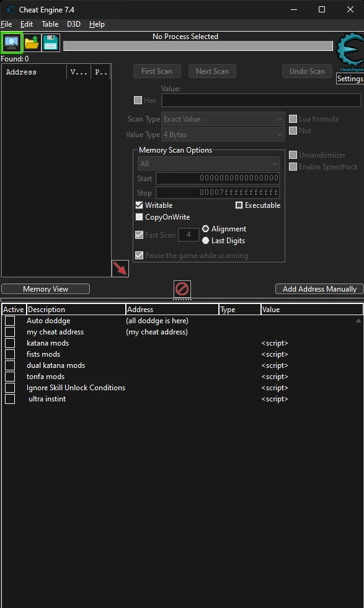Viewport: 364px width, 608px height.
Task: Select the katana mods description text
Action: click(48, 343)
